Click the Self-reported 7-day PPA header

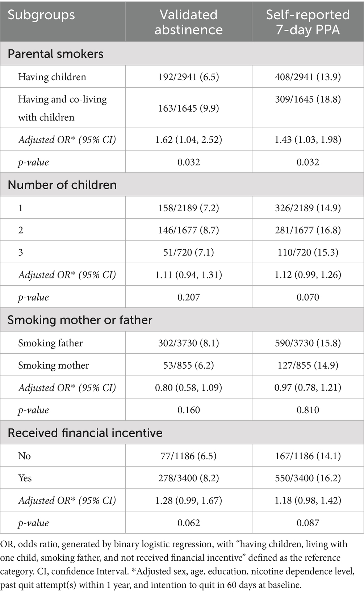tap(308, 22)
